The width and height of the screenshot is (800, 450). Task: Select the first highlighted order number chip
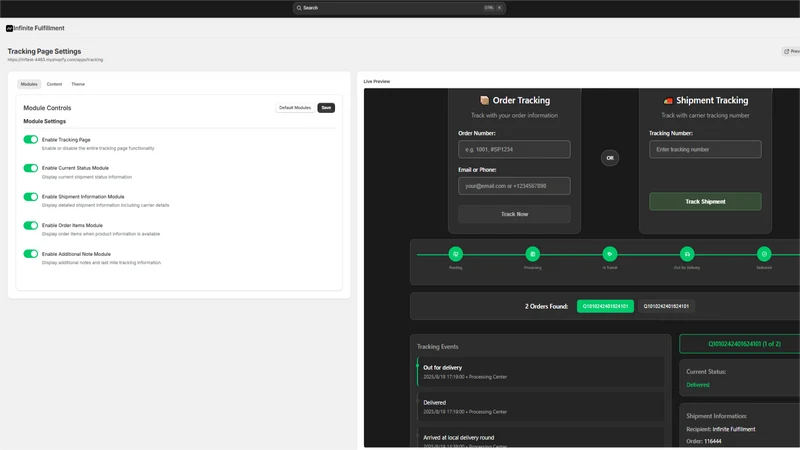(x=605, y=306)
